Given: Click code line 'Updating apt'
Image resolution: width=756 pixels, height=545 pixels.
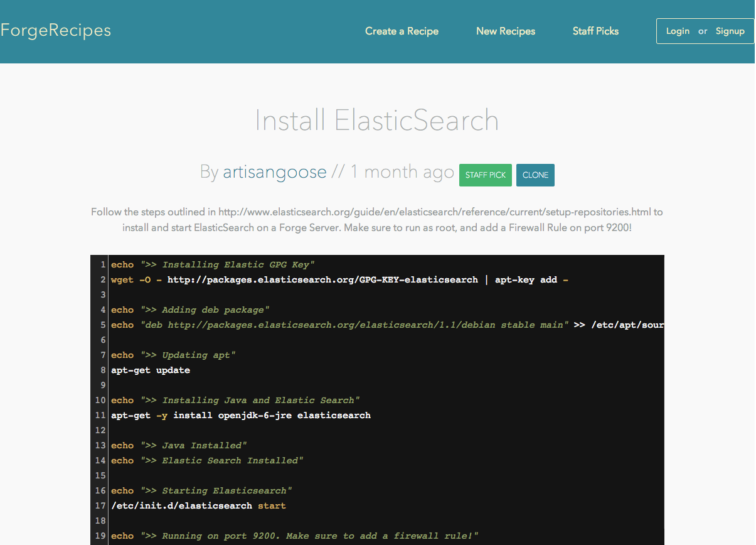Looking at the screenshot, I should [x=173, y=355].
